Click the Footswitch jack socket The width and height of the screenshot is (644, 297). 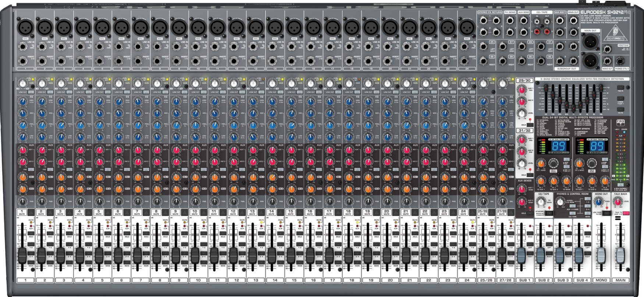(607, 49)
